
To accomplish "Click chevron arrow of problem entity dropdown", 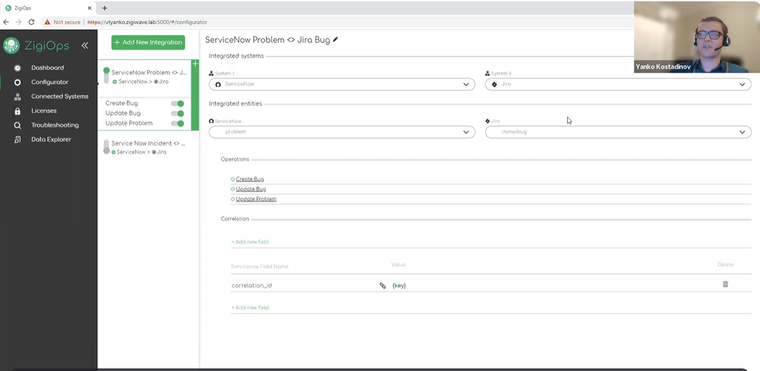I will pyautogui.click(x=466, y=132).
